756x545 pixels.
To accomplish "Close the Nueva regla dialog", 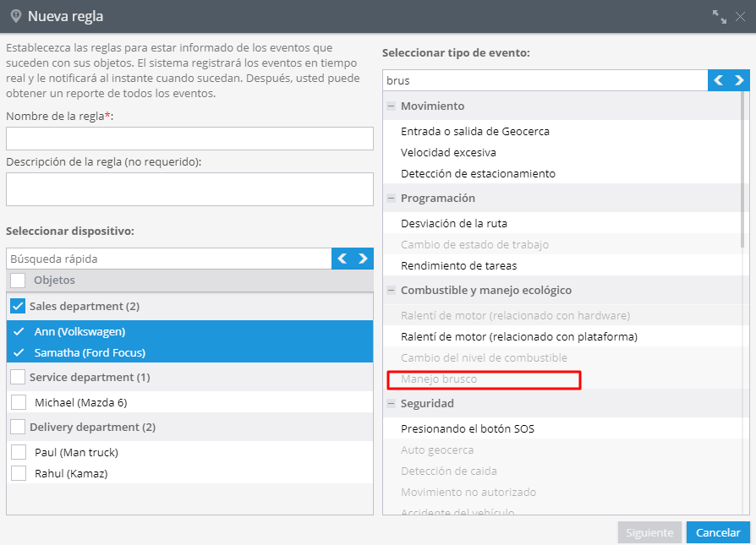I will (740, 17).
